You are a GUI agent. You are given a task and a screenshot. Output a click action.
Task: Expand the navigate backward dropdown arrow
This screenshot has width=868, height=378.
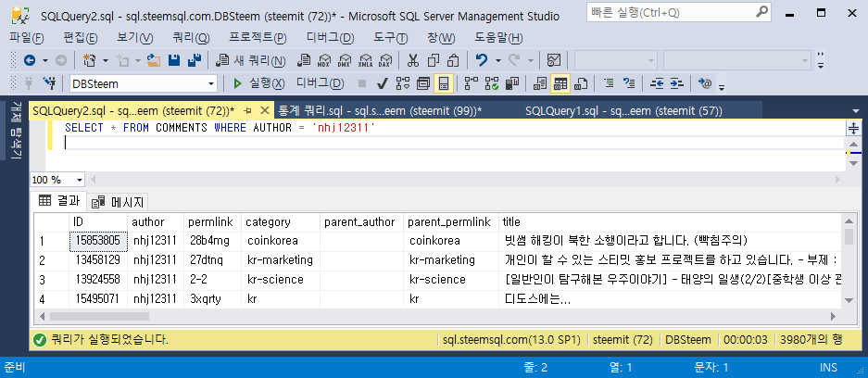coord(45,60)
